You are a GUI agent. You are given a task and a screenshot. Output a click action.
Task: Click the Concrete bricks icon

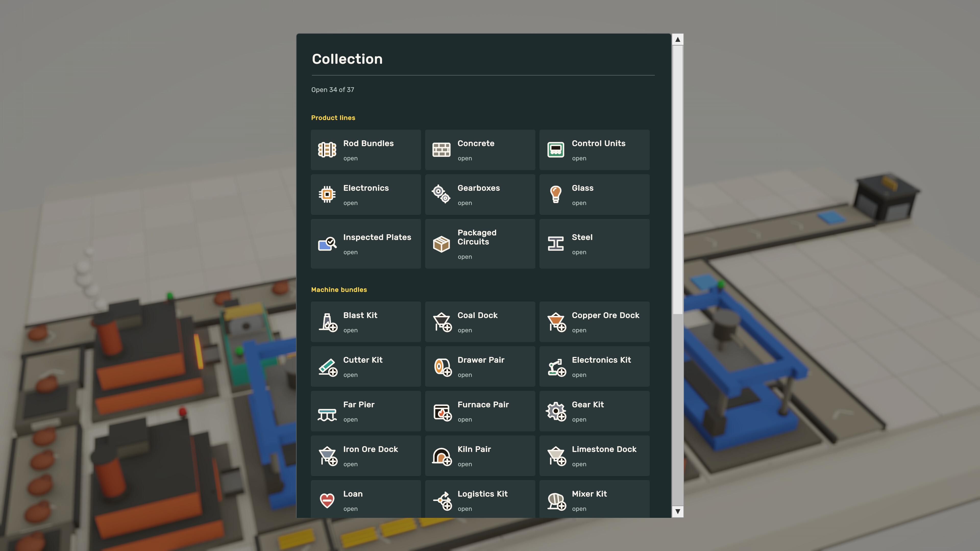coord(441,150)
